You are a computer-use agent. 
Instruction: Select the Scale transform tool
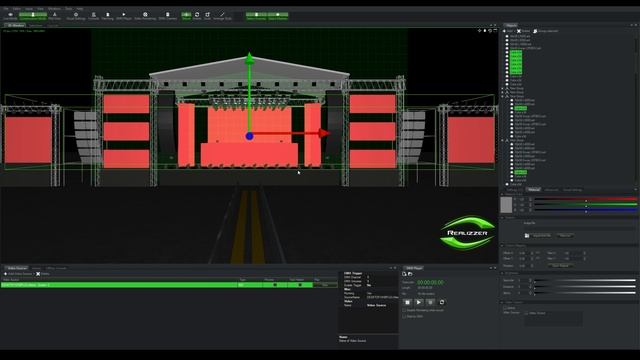pyautogui.click(x=207, y=16)
